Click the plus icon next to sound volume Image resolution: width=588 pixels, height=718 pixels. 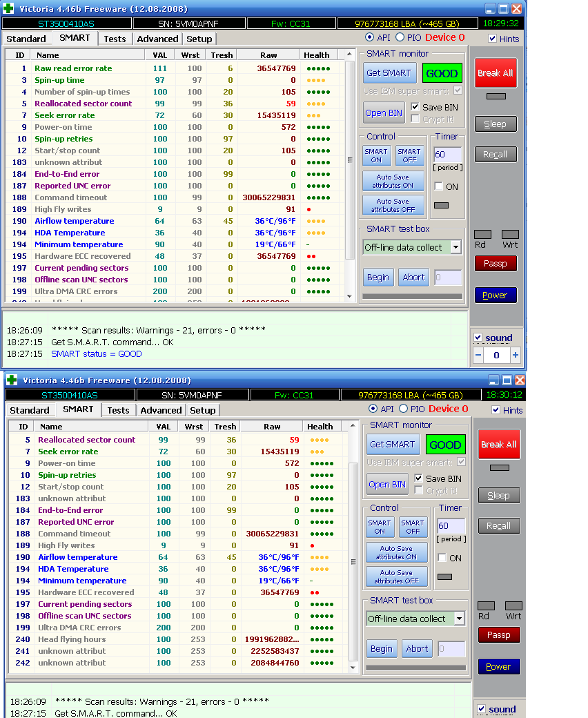point(515,356)
